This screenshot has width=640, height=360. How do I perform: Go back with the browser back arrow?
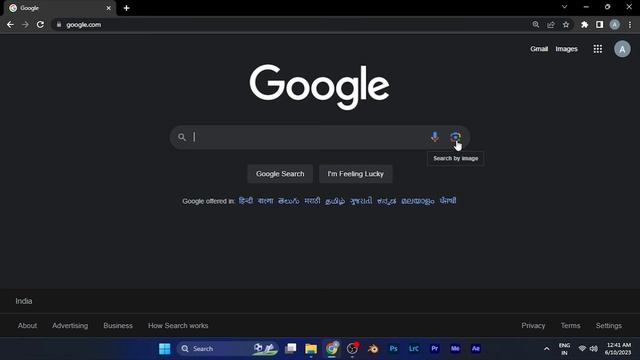pos(10,24)
